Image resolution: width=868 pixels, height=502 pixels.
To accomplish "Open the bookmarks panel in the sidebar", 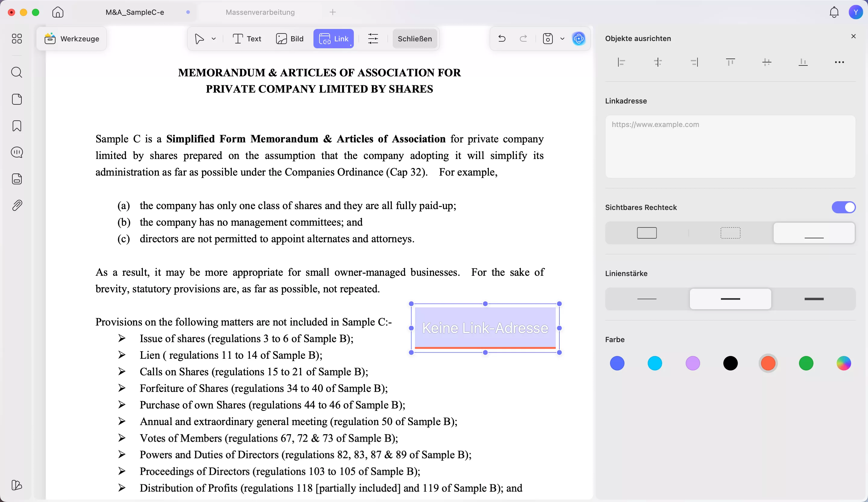I will (x=17, y=125).
